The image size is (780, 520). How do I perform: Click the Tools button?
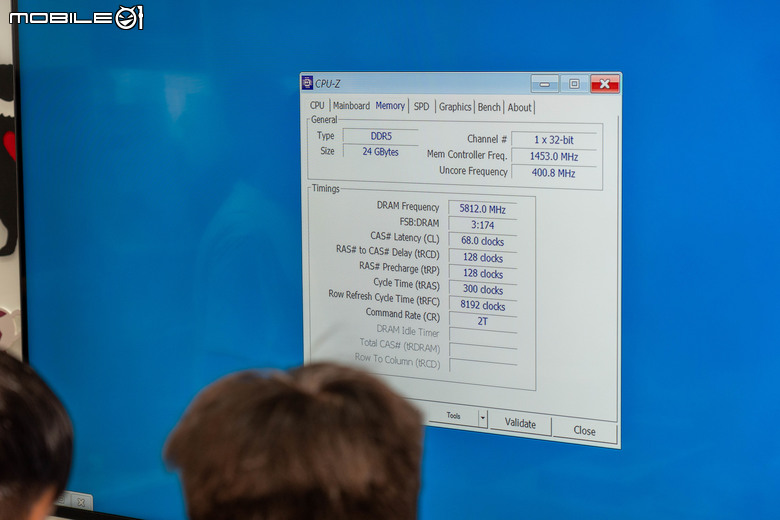pyautogui.click(x=453, y=416)
